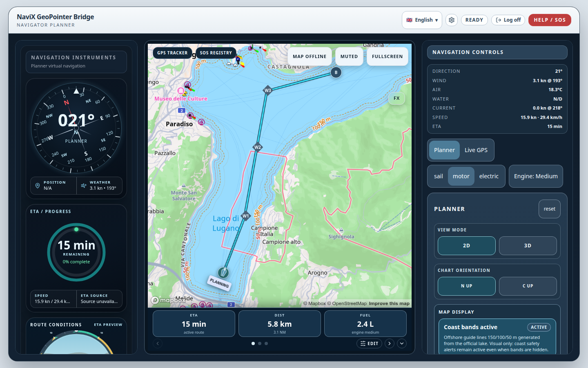Screen dimensions: 588x368
Task: Click the route 2 road shield near Paradiso
Action: 182,110
